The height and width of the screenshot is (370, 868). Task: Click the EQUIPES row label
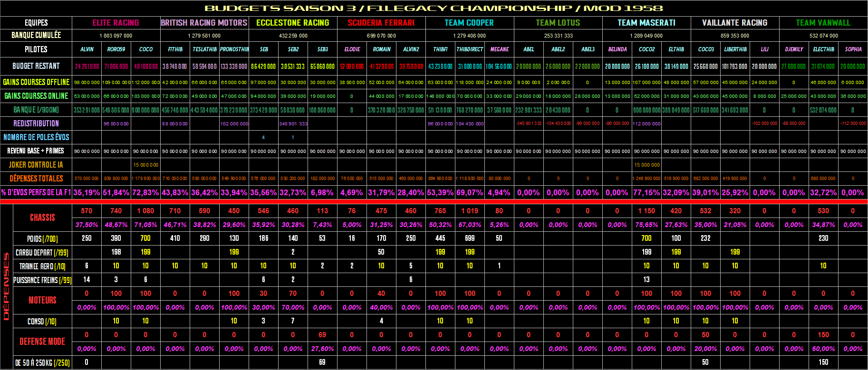pos(36,22)
